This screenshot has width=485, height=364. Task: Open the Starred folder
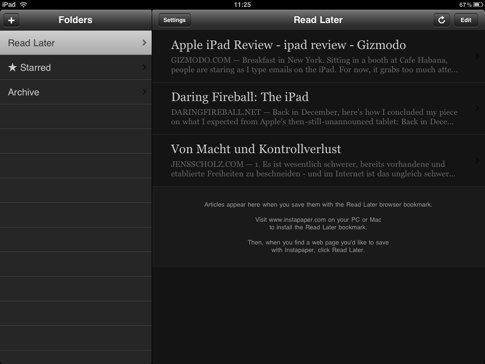pyautogui.click(x=76, y=67)
